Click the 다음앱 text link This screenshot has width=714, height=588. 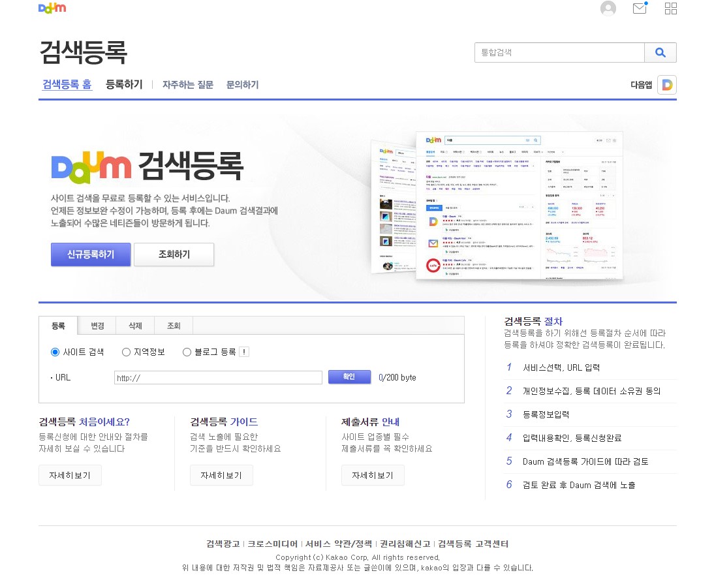point(641,85)
